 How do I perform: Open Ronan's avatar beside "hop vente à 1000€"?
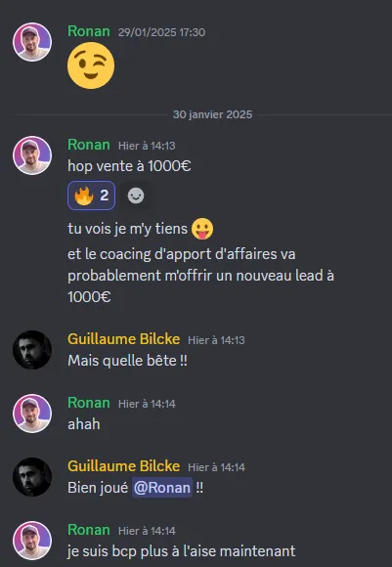pos(32,155)
